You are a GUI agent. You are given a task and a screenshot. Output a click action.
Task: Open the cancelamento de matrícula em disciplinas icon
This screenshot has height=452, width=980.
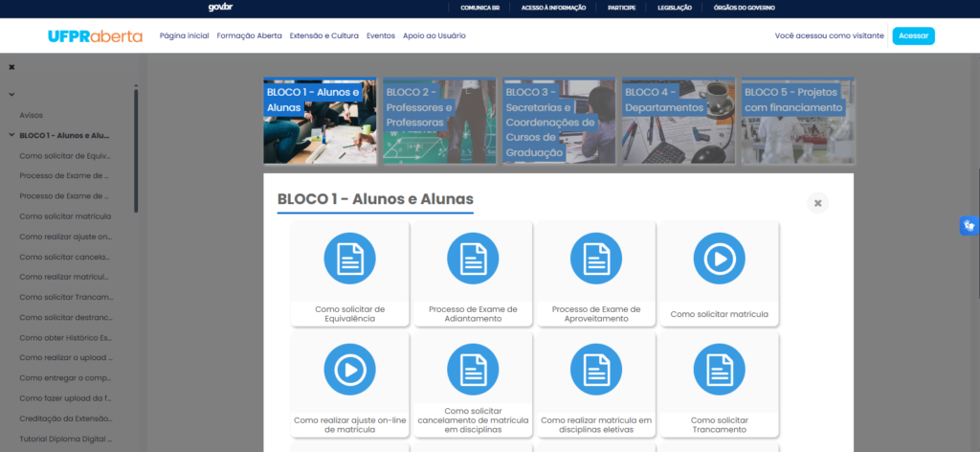click(x=473, y=370)
